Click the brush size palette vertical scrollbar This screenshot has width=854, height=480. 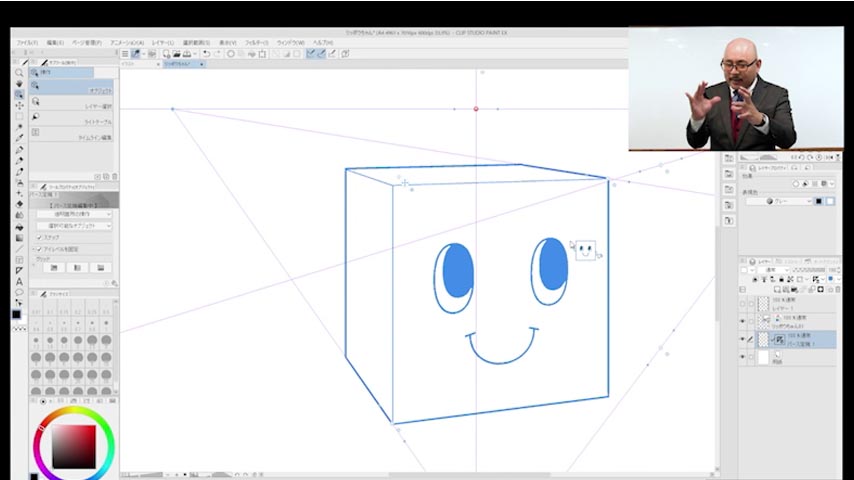[115, 345]
